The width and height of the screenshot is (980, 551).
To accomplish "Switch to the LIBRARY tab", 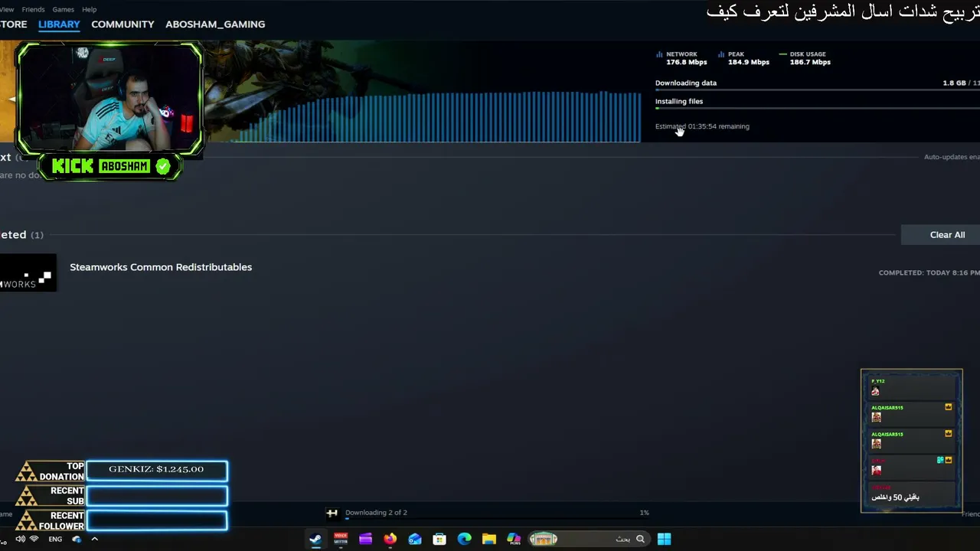I will pos(59,24).
